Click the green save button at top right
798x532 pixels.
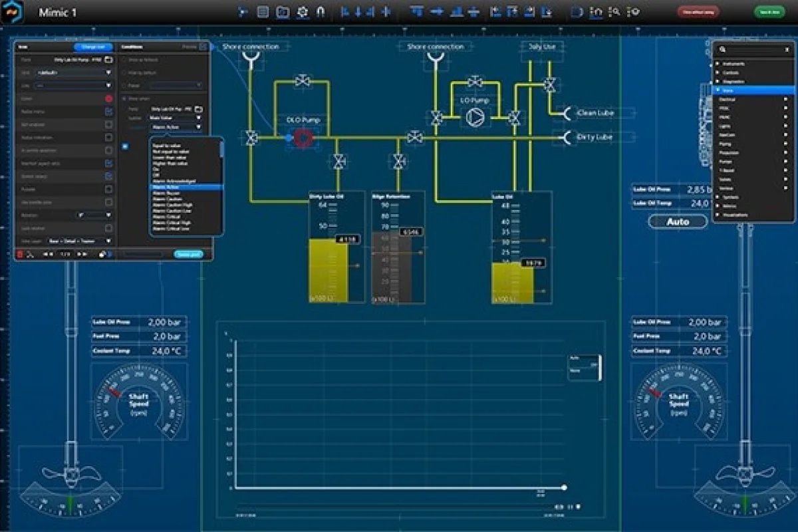click(x=769, y=12)
